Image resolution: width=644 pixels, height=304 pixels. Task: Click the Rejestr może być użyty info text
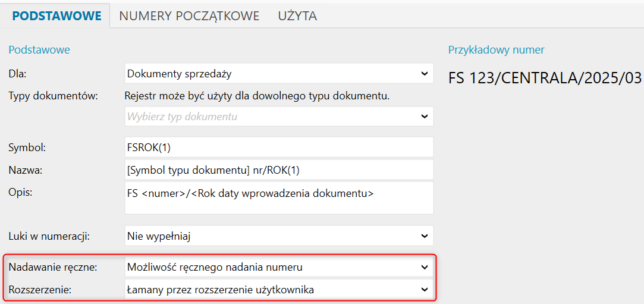pos(257,96)
